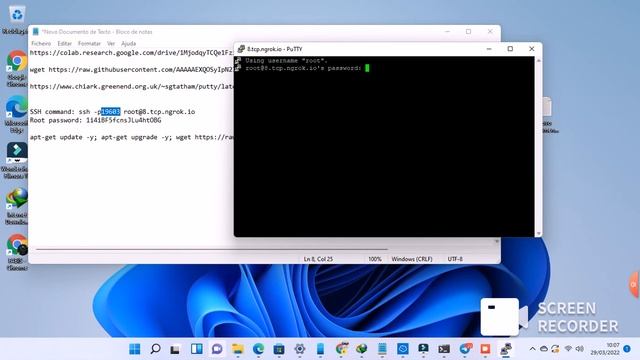Screen dimensions: 640x360
Task: Click the Root password line in Notepad
Action: [96, 120]
